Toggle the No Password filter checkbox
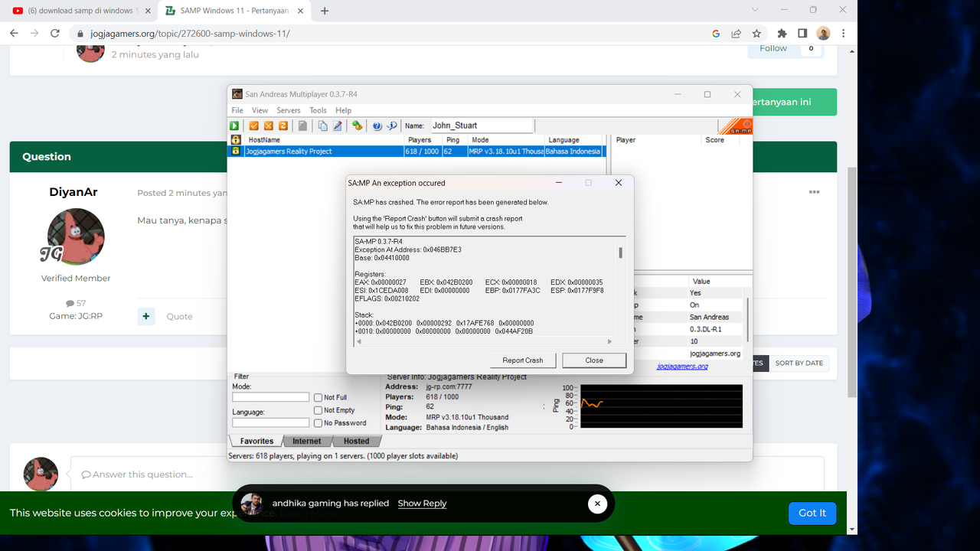 pyautogui.click(x=318, y=422)
